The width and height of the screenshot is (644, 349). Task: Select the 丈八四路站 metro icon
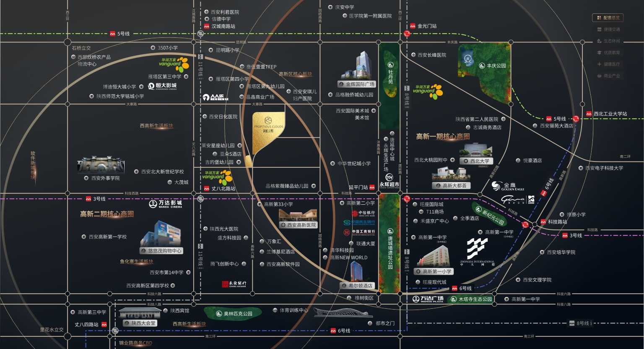pos(104,324)
